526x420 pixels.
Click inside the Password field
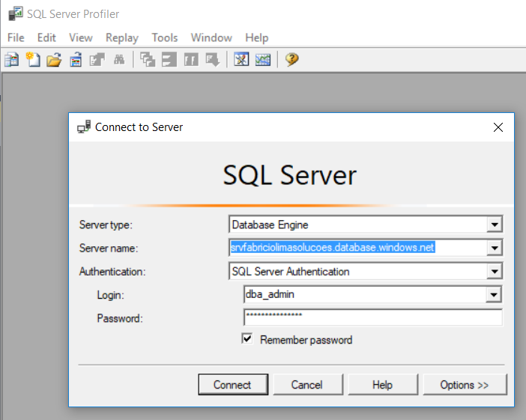(x=372, y=318)
